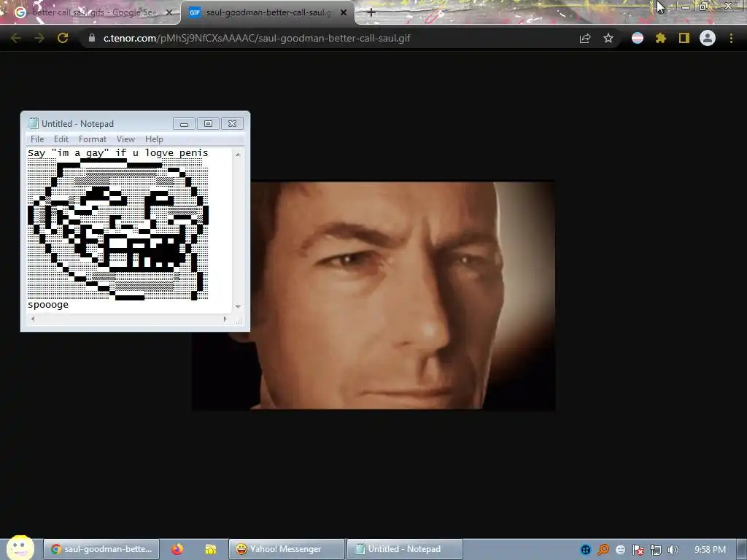Click the browser forward arrow
747x560 pixels.
coord(39,38)
